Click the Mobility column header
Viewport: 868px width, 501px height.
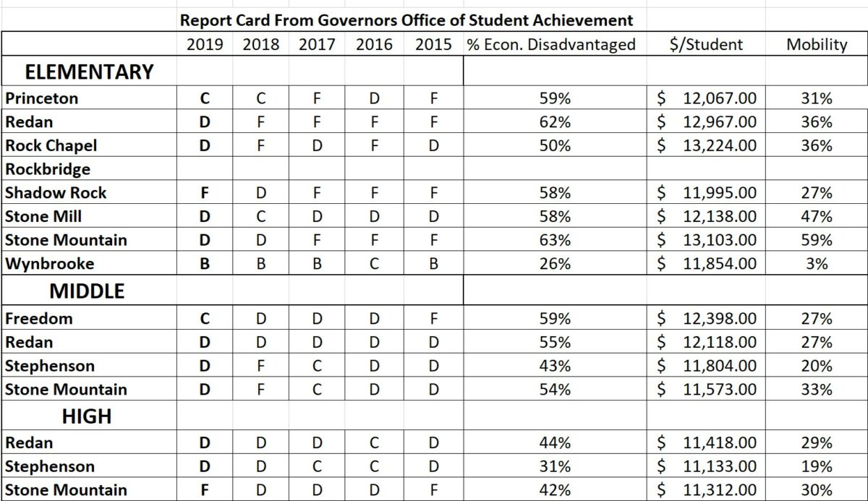[817, 45]
